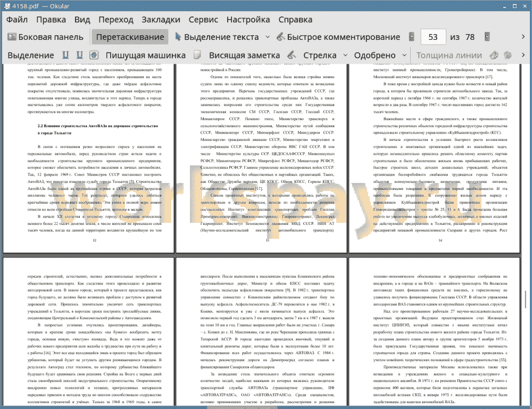
Task: Click page number 54 at page bottom
Action: 440,240
